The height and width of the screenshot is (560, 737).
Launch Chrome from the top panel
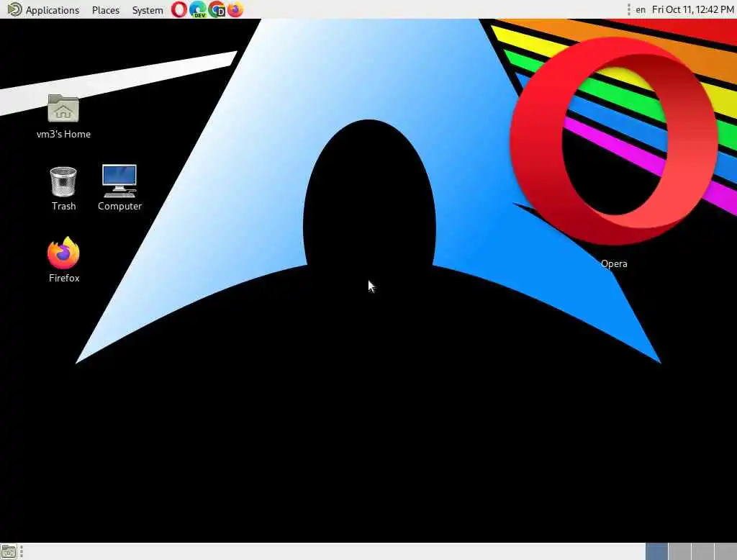[217, 9]
